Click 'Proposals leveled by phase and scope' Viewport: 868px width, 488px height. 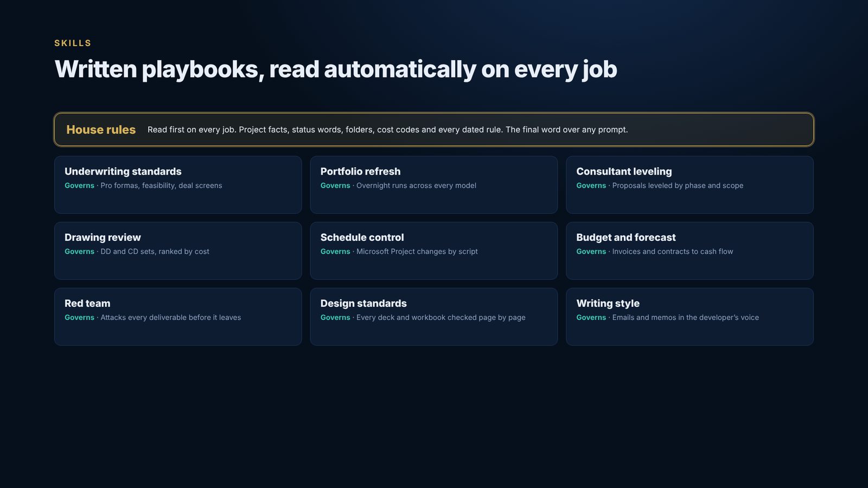[x=678, y=185]
